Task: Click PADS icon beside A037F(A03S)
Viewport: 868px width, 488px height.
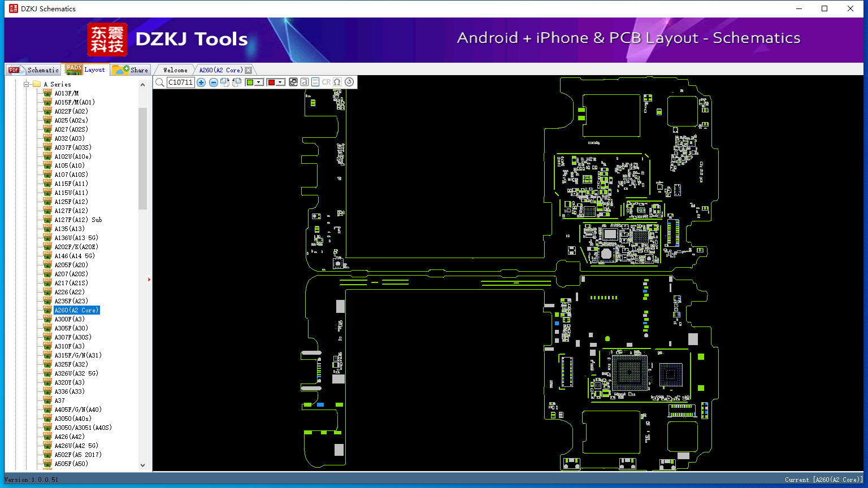Action: [x=47, y=147]
